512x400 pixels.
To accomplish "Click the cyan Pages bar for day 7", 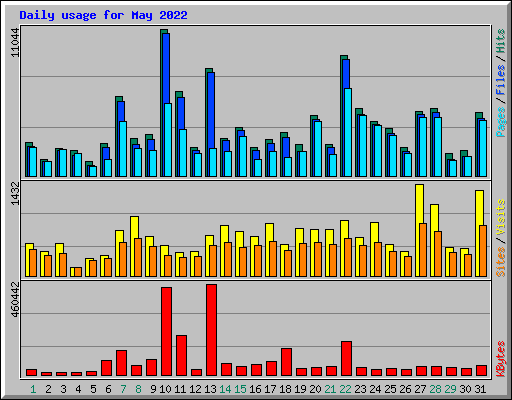I will (123, 149).
